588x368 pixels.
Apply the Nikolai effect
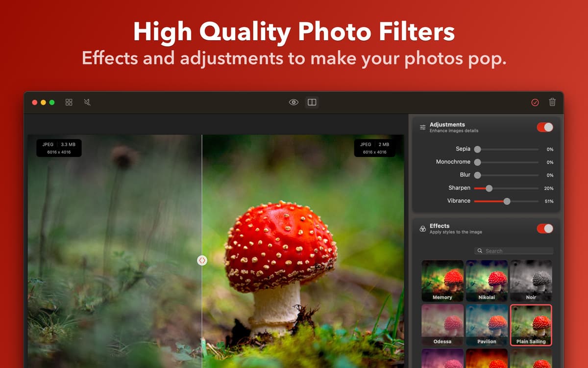487,280
